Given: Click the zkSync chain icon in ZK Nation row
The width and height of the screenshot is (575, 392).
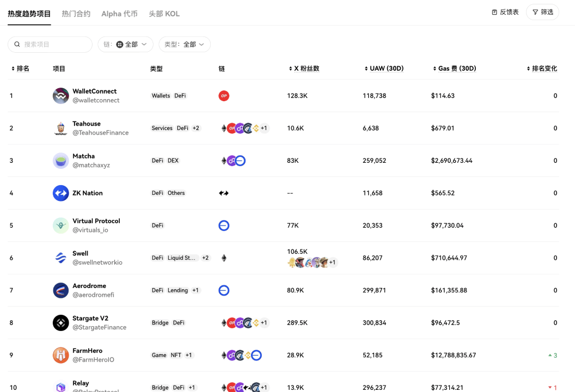Looking at the screenshot, I should 224,193.
